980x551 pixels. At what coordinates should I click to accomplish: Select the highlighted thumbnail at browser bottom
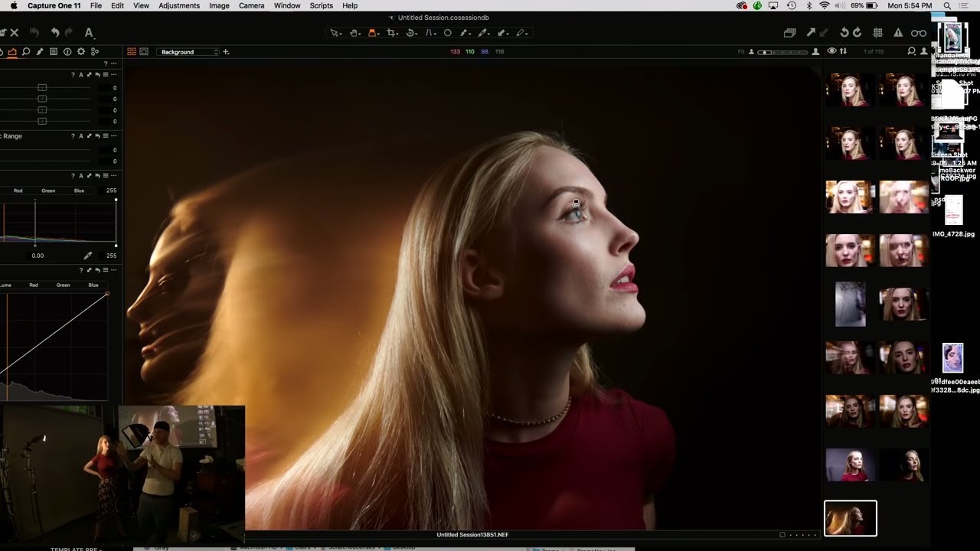(851, 519)
